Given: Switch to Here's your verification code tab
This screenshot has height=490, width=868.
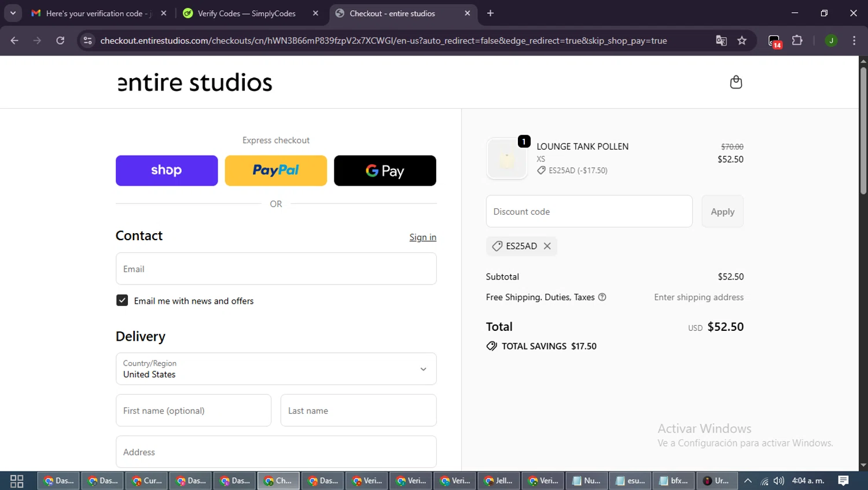Looking at the screenshot, I should point(99,13).
